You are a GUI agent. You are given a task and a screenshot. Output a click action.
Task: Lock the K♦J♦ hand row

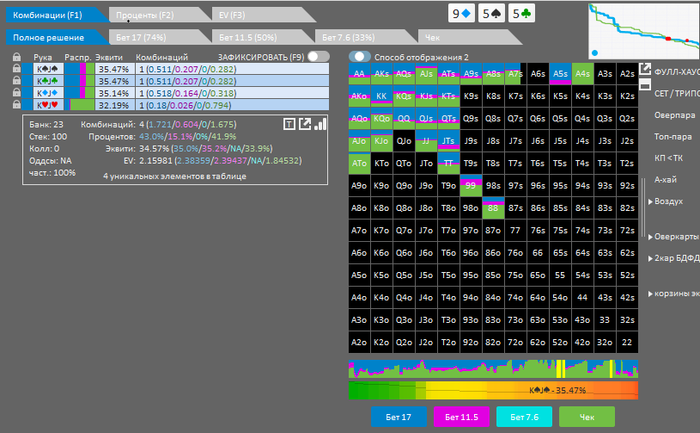pos(17,93)
